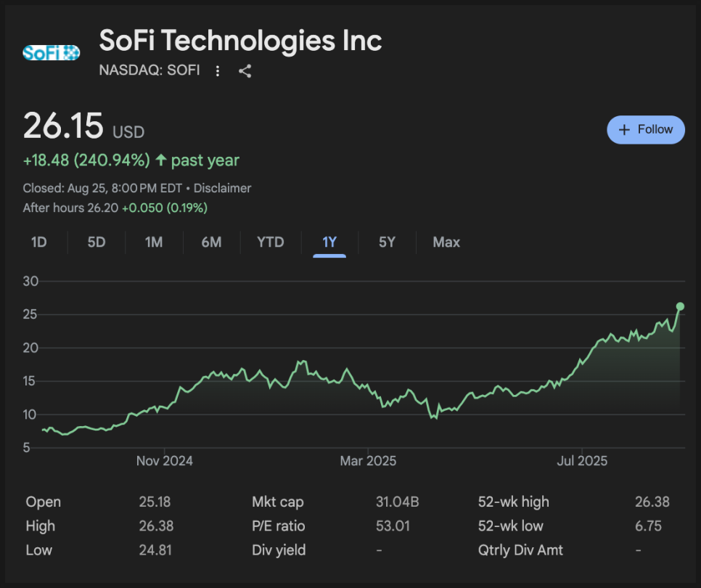Select the 1Y chart tab

329,242
